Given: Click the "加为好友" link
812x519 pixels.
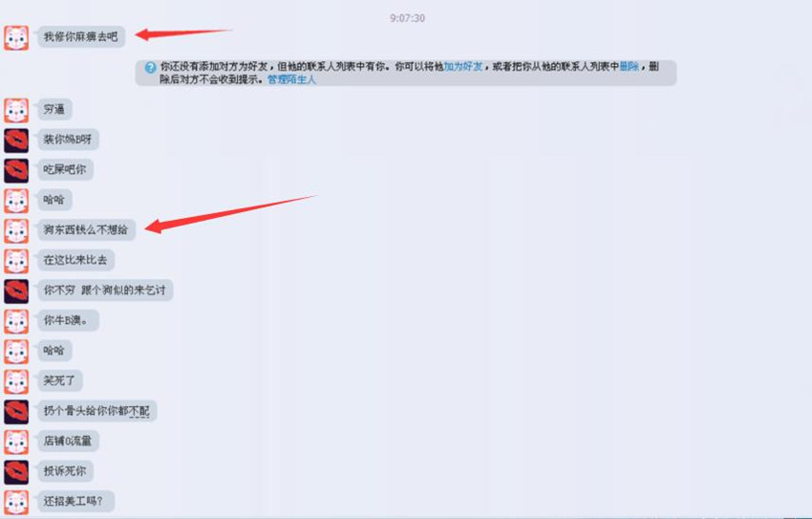Looking at the screenshot, I should pos(463,66).
